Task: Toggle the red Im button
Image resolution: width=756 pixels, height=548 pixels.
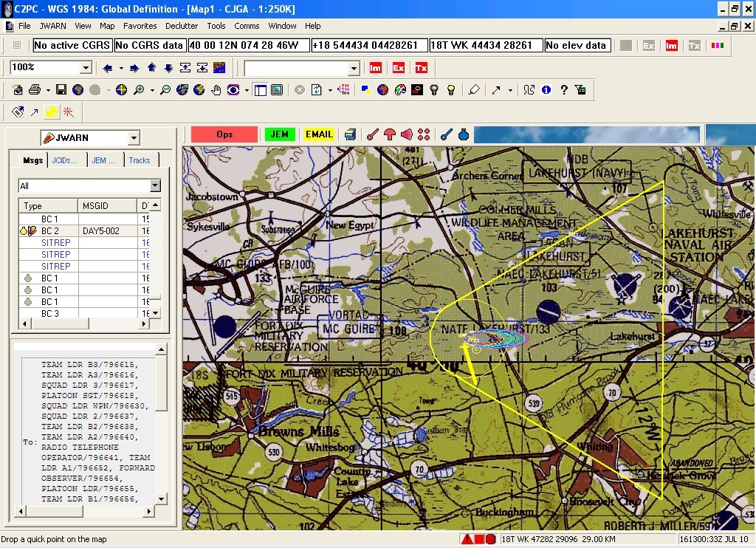Action: (376, 68)
